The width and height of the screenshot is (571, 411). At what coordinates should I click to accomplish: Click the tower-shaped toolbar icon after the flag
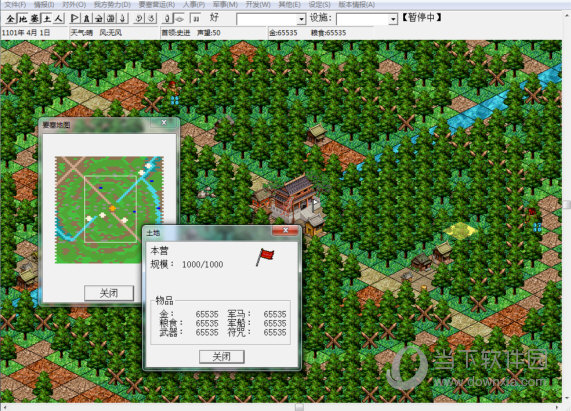click(87, 18)
